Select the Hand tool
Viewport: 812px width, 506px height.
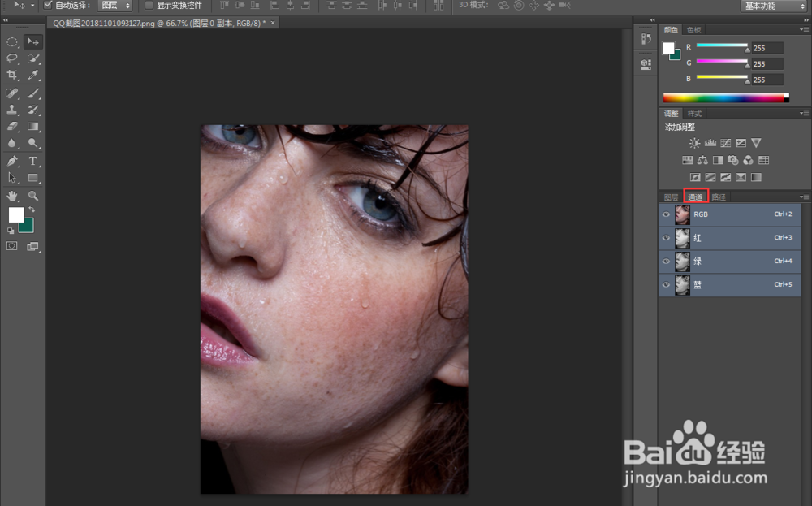[12, 196]
